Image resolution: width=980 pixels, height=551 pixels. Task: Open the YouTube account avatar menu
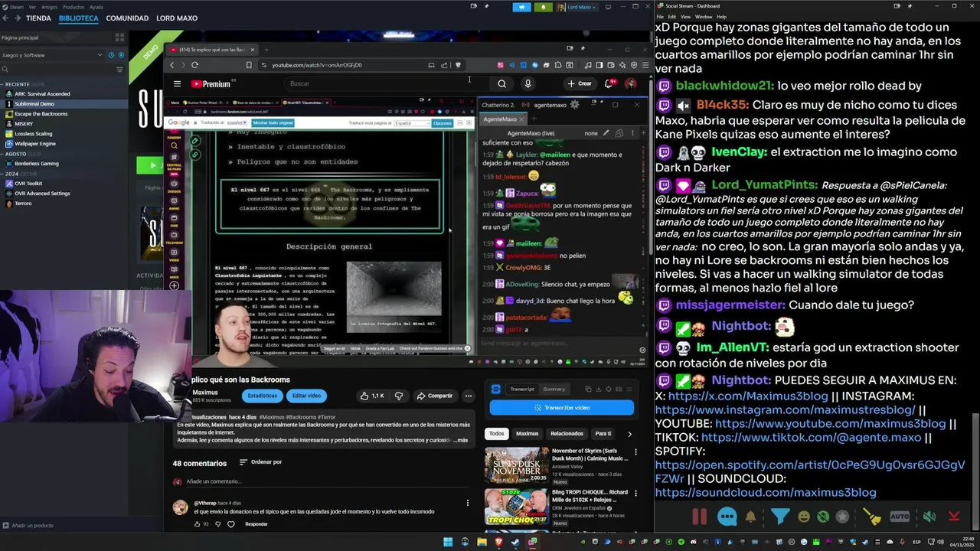click(x=631, y=83)
